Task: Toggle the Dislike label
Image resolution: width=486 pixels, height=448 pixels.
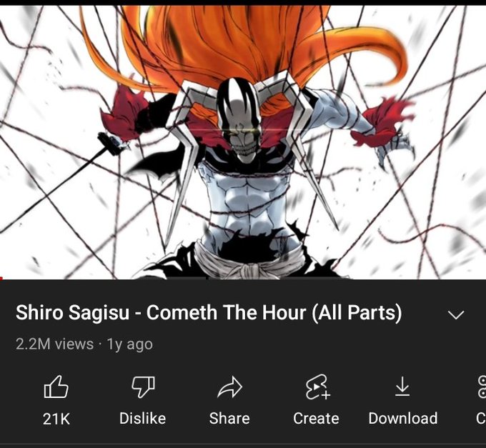Action: coord(143,419)
